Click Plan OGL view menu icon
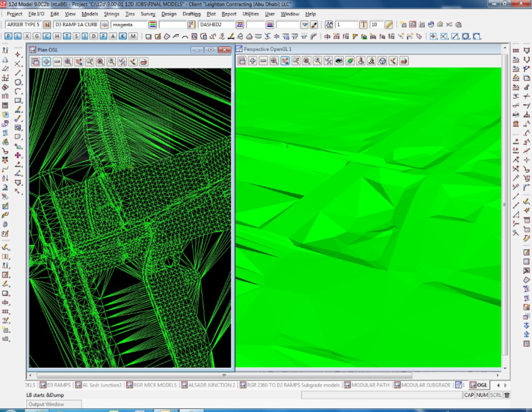Screen dimensions: 532x412 click(35, 62)
